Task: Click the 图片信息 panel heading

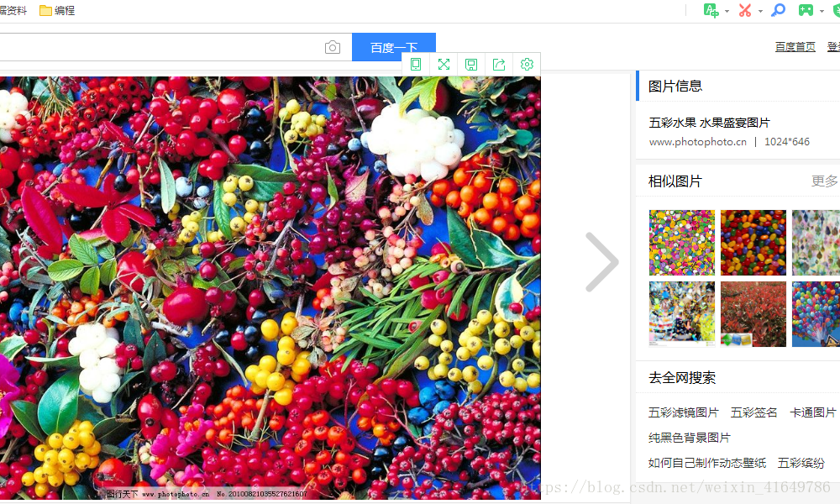Action: [675, 87]
